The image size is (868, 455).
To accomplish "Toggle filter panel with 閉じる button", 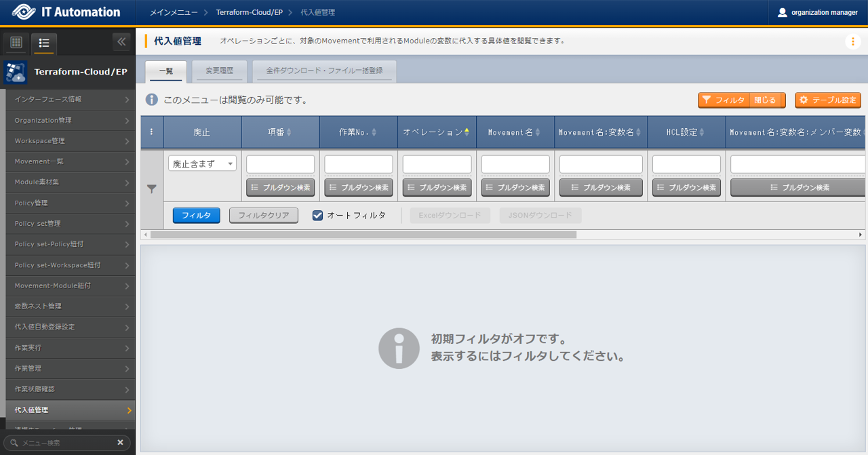I will click(765, 100).
